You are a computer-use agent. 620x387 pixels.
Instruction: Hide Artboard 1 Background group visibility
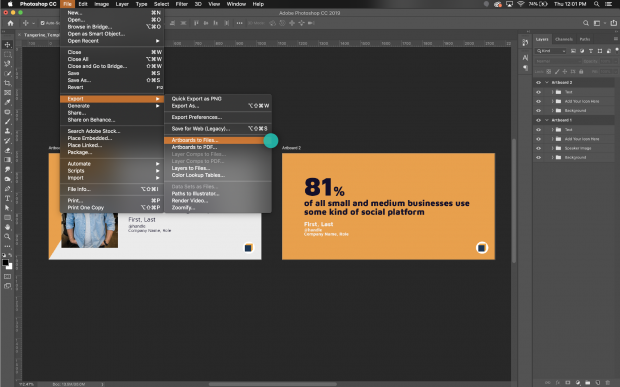(x=538, y=158)
